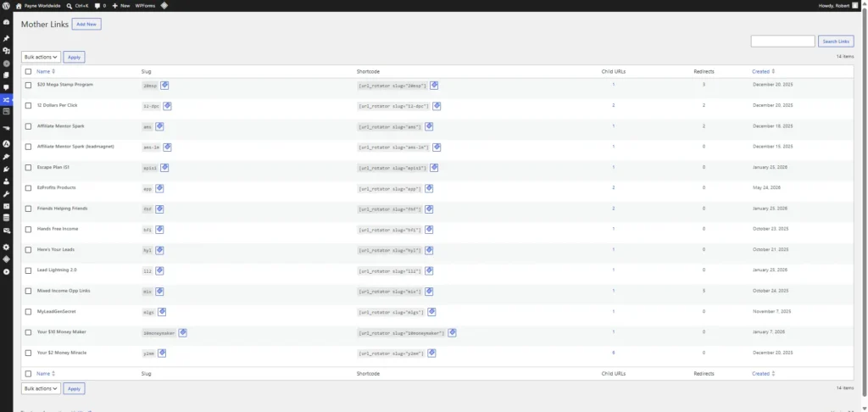This screenshot has width=868, height=412.
Task: Click the Created date January 7, 2026
Action: (769, 331)
